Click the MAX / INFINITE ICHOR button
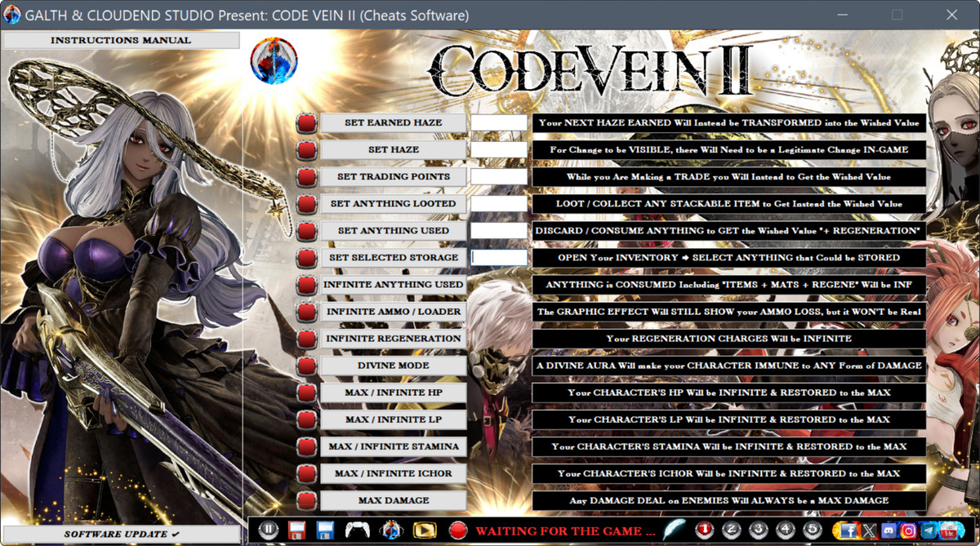Screen dimensions: 980x546 coord(393,473)
